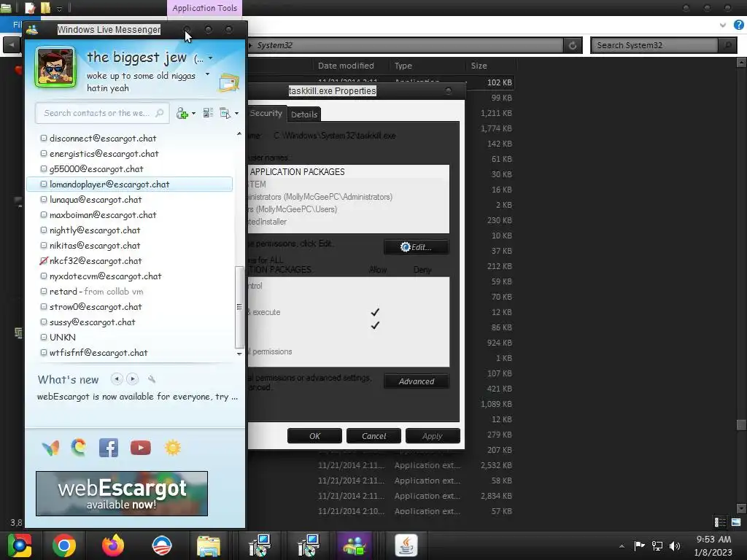Click the colorful C-shaped icon in Messenger
Viewport: 747px width, 560px height.
tap(79, 448)
